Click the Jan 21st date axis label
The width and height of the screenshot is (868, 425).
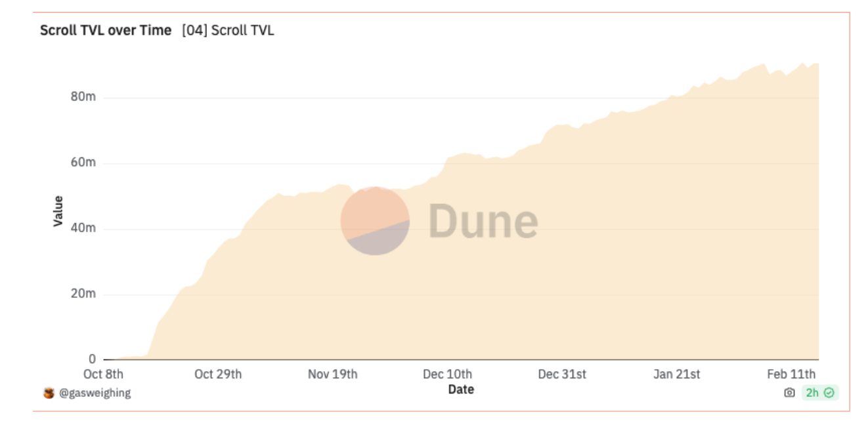[676, 374]
